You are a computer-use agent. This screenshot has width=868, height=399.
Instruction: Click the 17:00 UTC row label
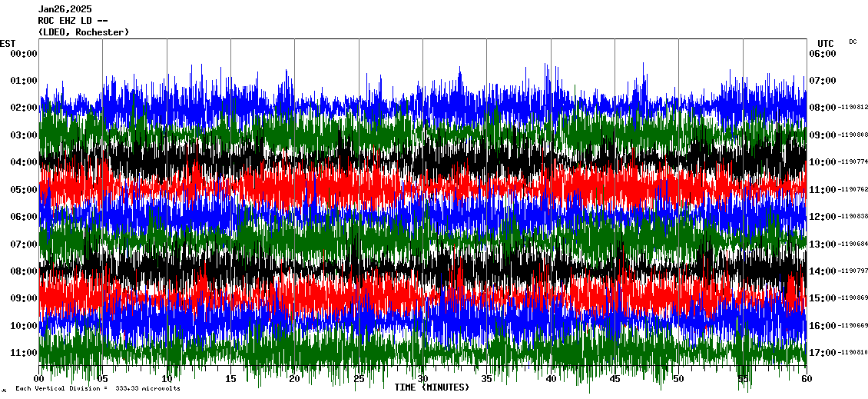tap(822, 353)
